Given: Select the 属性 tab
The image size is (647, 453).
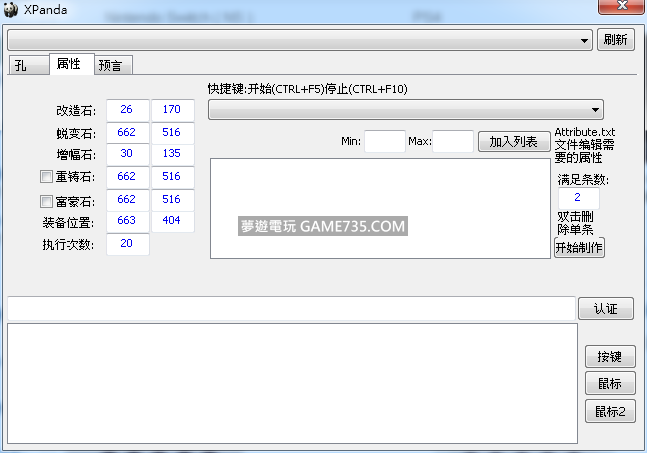Looking at the screenshot, I should [72, 64].
